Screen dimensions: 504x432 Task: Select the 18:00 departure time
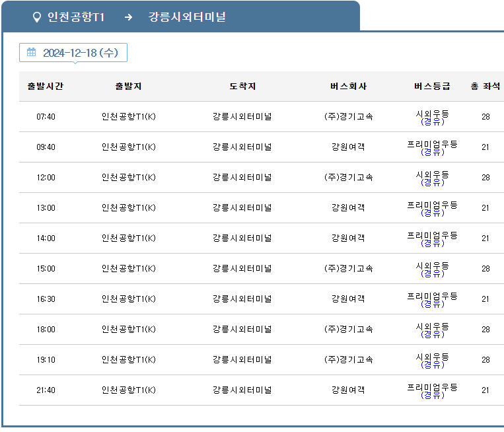coord(46,330)
